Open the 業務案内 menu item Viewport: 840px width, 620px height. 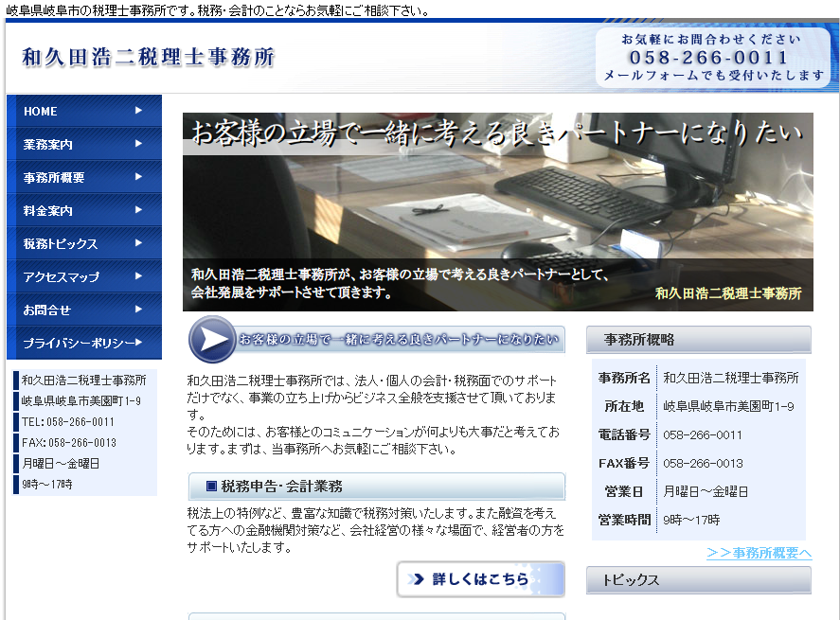pyautogui.click(x=83, y=144)
